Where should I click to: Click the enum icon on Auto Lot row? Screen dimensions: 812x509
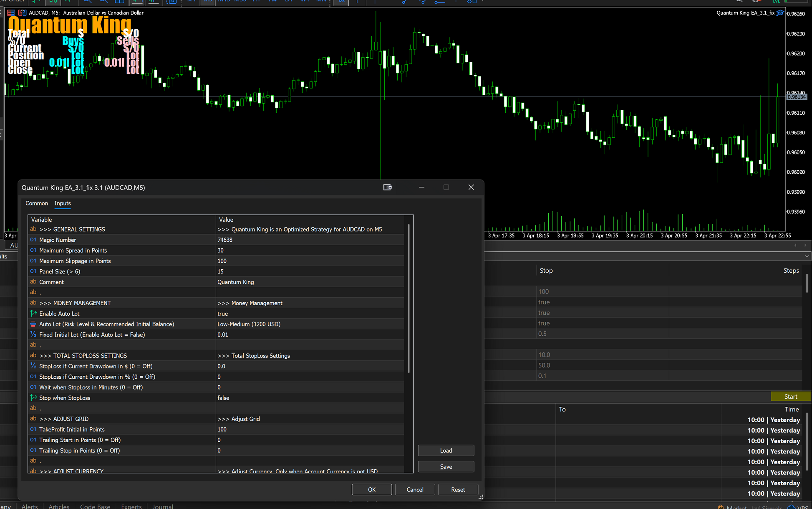33,324
